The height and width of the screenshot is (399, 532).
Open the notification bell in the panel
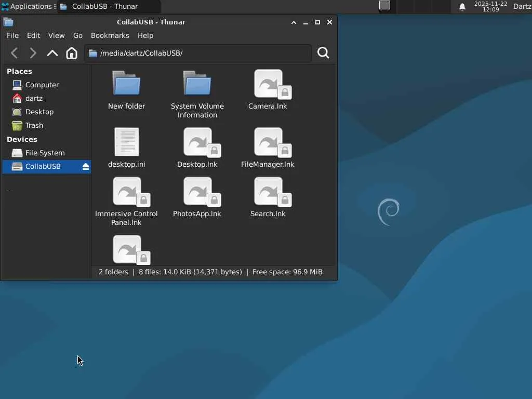pos(462,7)
